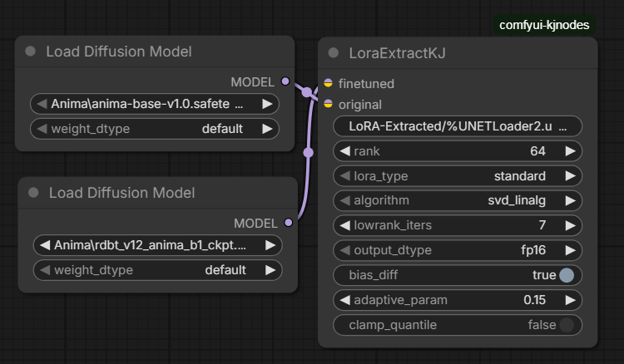
Task: Select previous lora_type with left arrow
Action: point(345,176)
